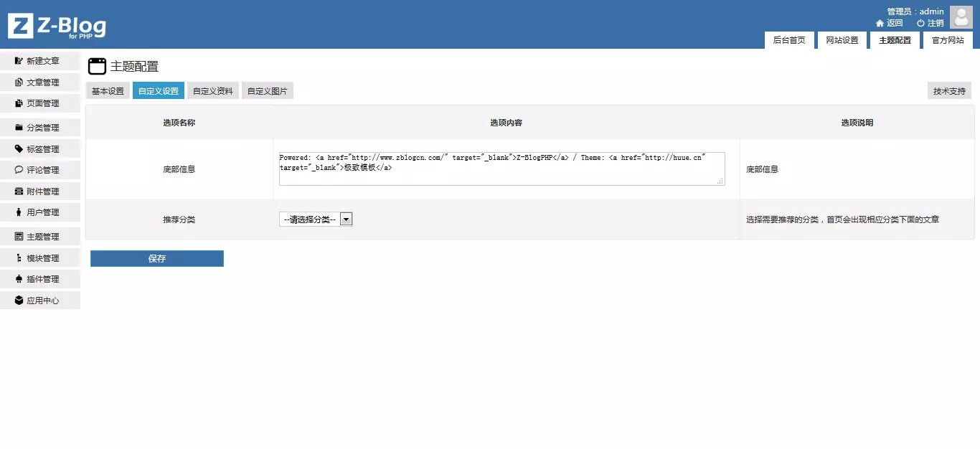
Task: Save settings with the 保存 button
Action: click(156, 258)
